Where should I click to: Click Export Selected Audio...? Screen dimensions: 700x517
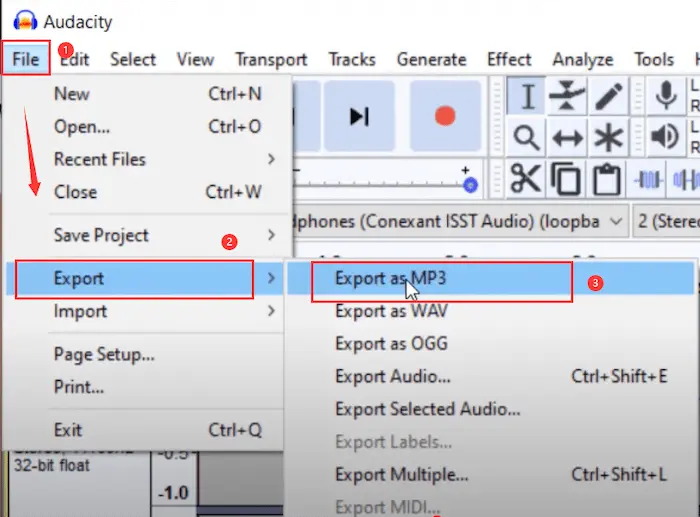pyautogui.click(x=491, y=409)
